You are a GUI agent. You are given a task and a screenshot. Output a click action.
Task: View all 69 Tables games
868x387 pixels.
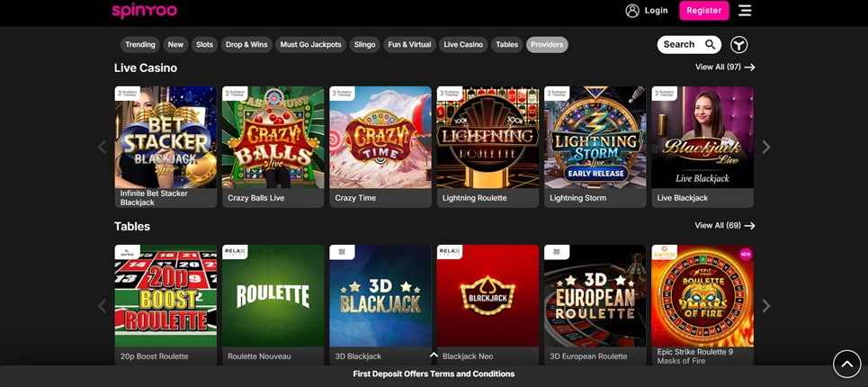tap(725, 225)
